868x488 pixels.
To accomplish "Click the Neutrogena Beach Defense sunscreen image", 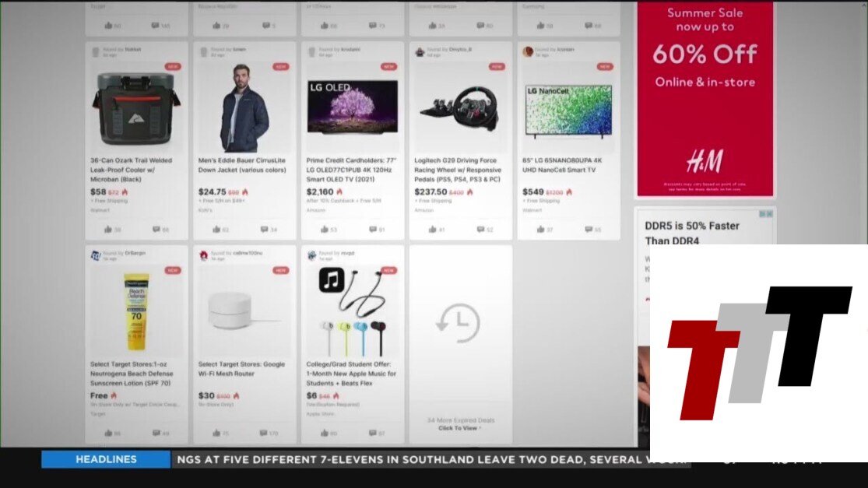I will coord(137,310).
